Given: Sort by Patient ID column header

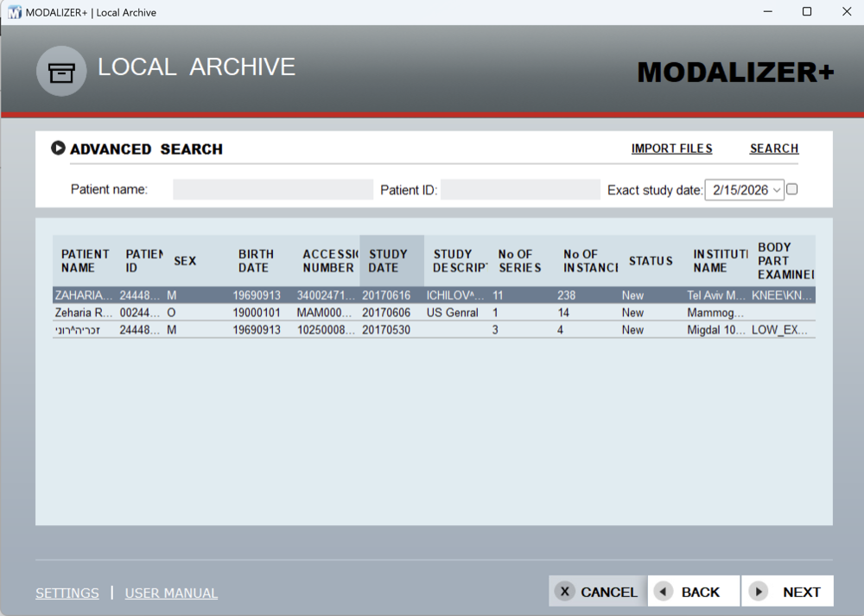Looking at the screenshot, I should point(143,261).
